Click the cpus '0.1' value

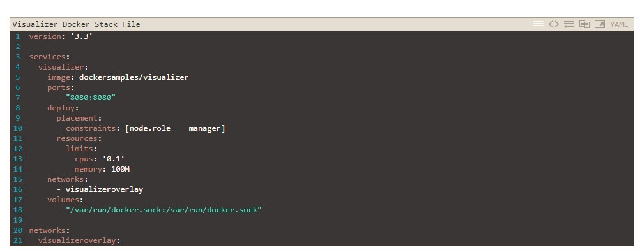pyautogui.click(x=113, y=159)
